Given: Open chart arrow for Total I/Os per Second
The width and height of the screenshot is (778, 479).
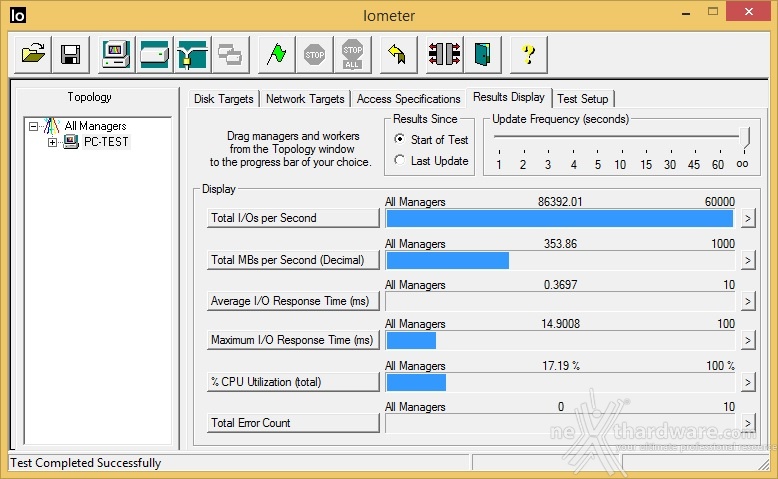Looking at the screenshot, I should pos(748,218).
